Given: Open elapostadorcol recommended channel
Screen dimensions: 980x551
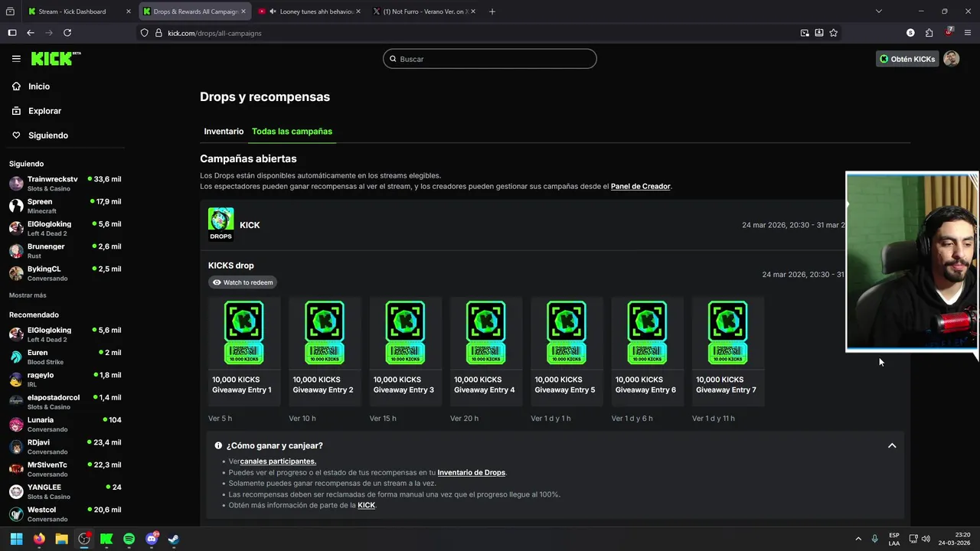Looking at the screenshot, I should [65, 402].
